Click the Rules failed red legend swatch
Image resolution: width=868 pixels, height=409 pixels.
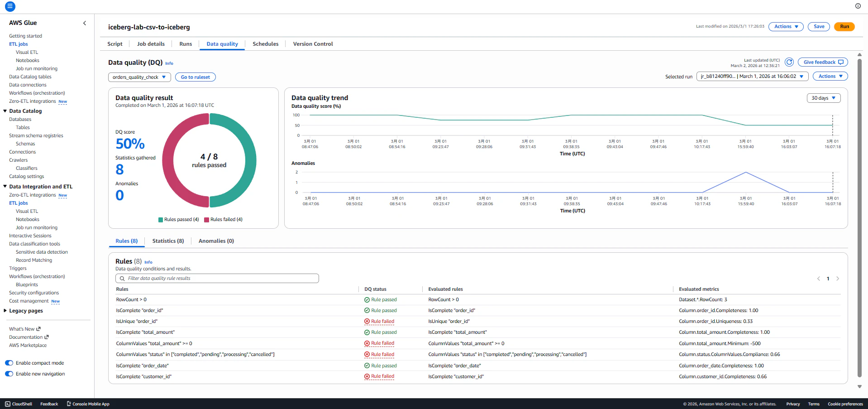tap(206, 220)
